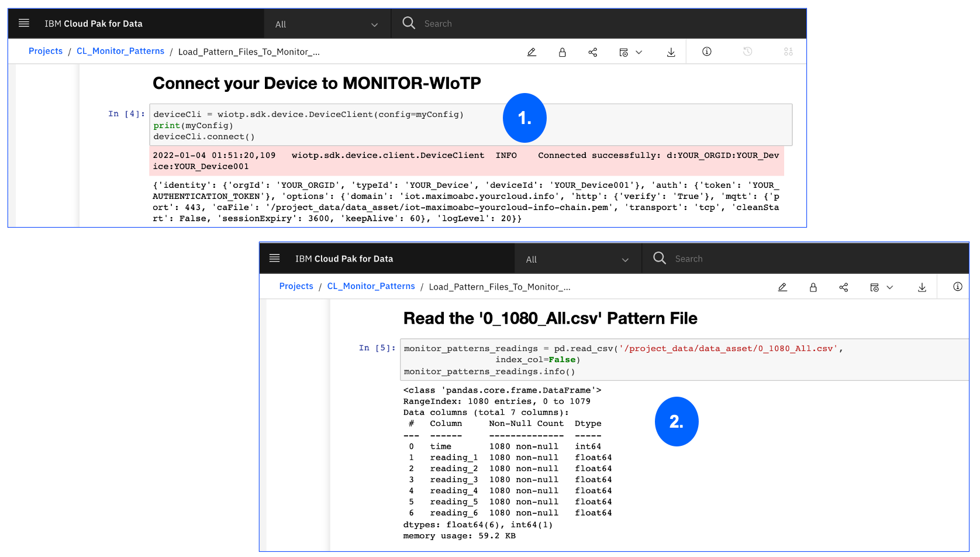
Task: Select the In [4] code cell
Action: click(x=471, y=125)
